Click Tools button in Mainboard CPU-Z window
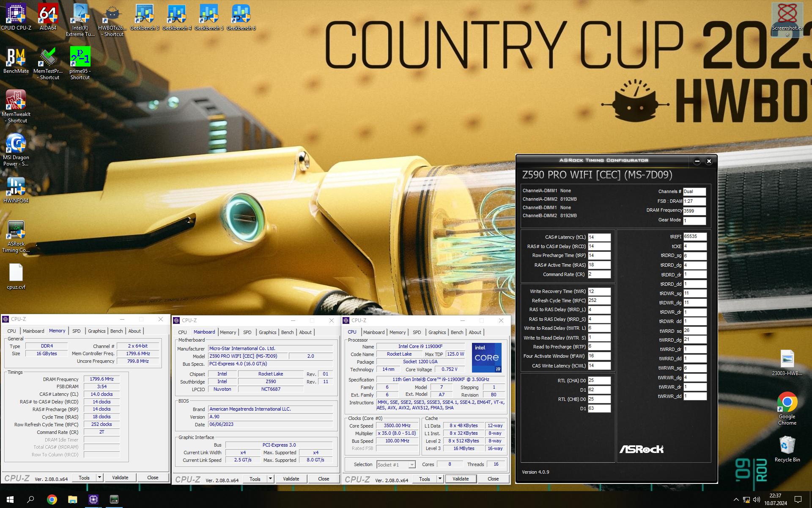Screen dimensions: 812x508 (x=255, y=479)
